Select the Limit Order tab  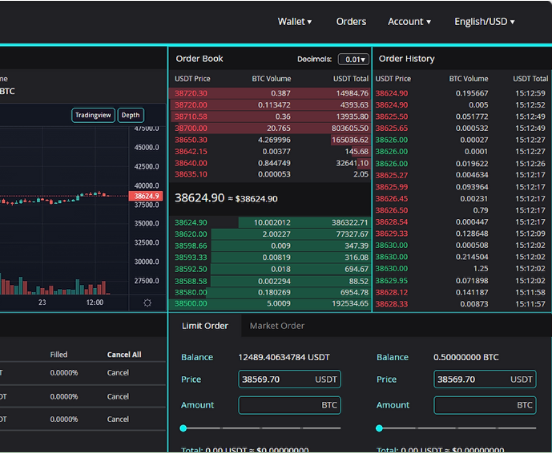pyautogui.click(x=205, y=326)
